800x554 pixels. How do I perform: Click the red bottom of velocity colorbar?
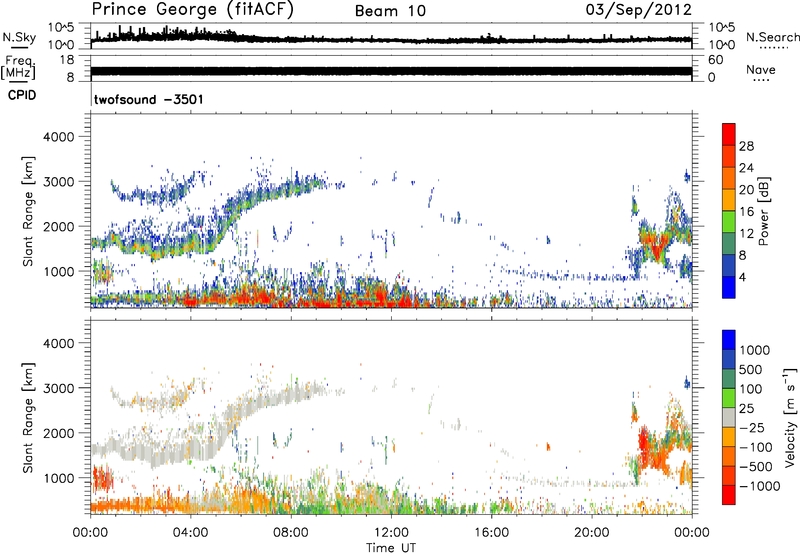click(x=729, y=495)
